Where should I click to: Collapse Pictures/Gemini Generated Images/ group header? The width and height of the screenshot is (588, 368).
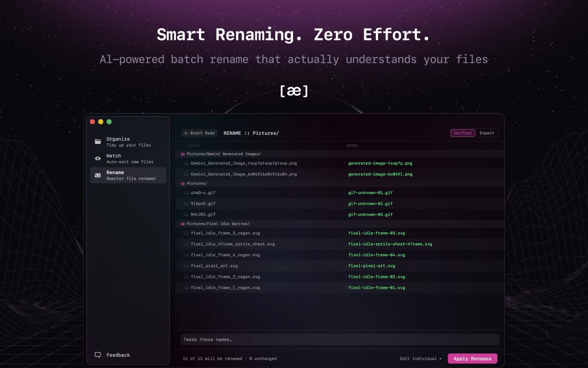[223, 154]
